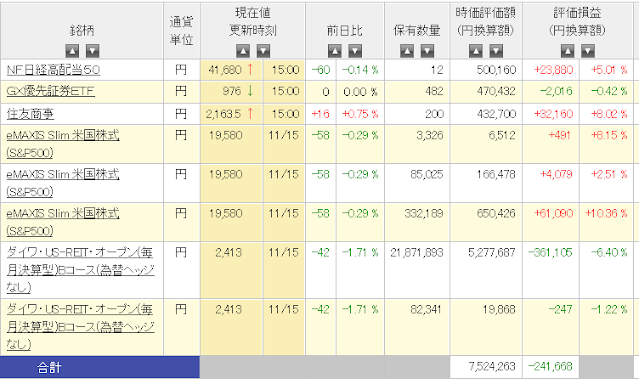The width and height of the screenshot is (639, 384).
Task: Sort 現在値 column ascending with up arrow
Action: click(243, 51)
